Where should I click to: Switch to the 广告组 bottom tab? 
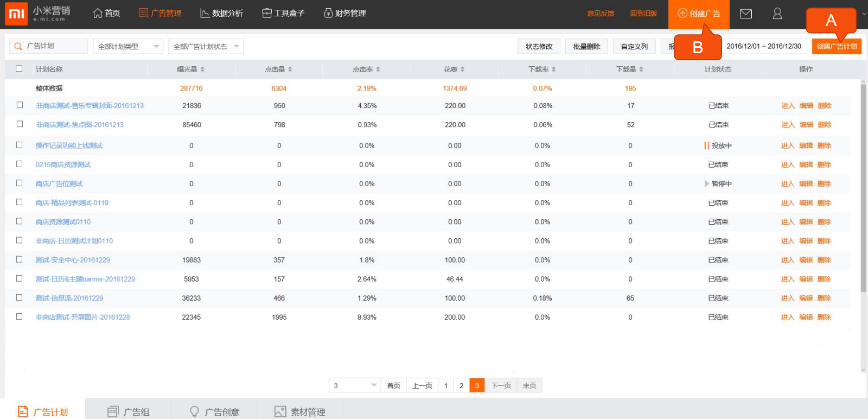point(129,412)
